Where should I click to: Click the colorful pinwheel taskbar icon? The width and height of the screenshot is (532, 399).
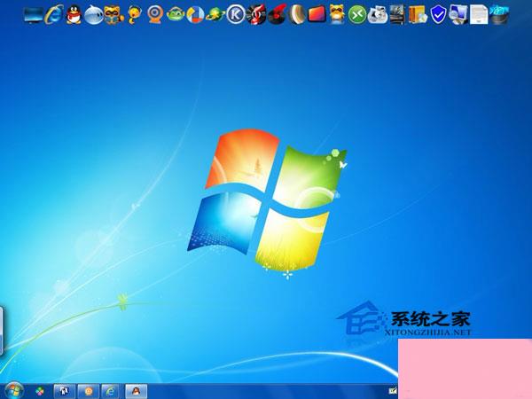[x=40, y=391]
